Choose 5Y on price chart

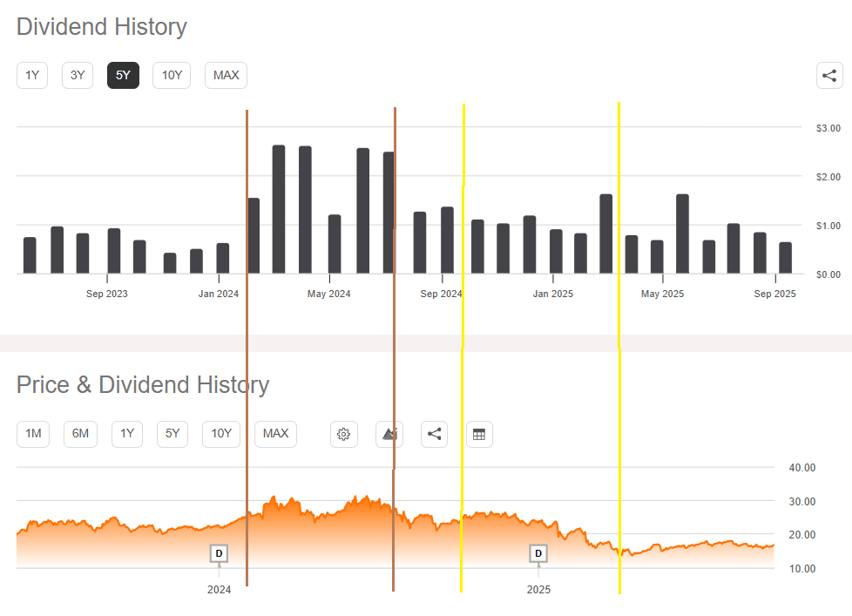(172, 434)
